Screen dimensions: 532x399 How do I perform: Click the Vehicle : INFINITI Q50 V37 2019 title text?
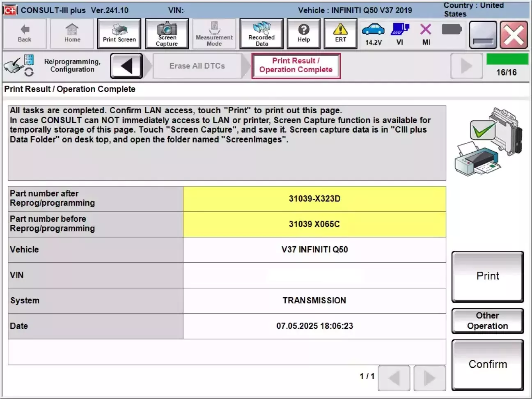click(x=355, y=10)
